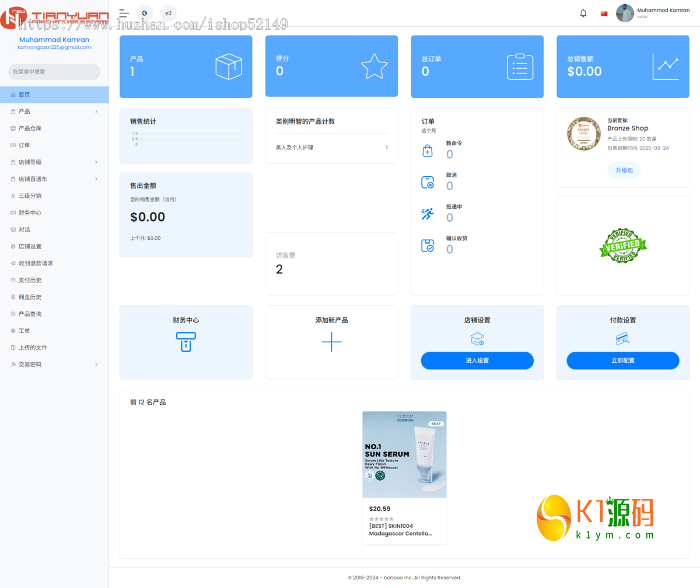Open 产品仓库 in sidebar
Image resolution: width=700 pixels, height=588 pixels.
coord(54,128)
